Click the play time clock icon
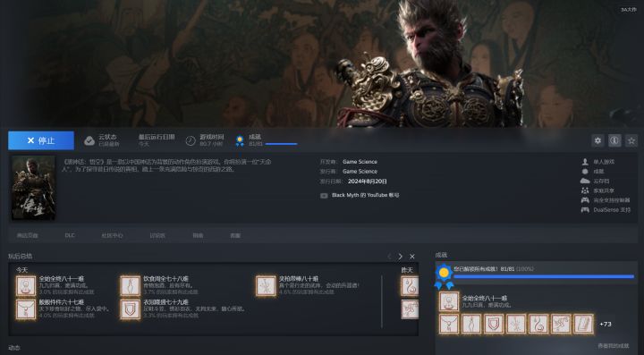 pos(191,140)
